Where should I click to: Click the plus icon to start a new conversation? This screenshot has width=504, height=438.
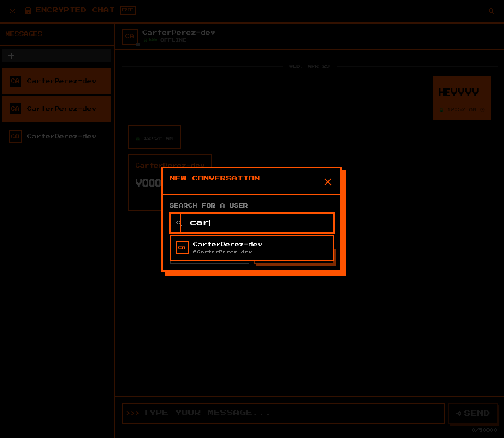coord(11,56)
